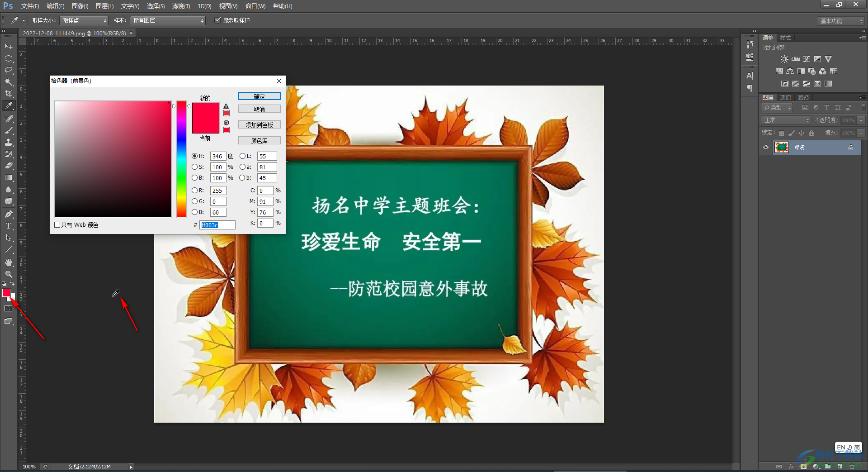
Task: Open the 文件(F) menu
Action: click(x=30, y=6)
